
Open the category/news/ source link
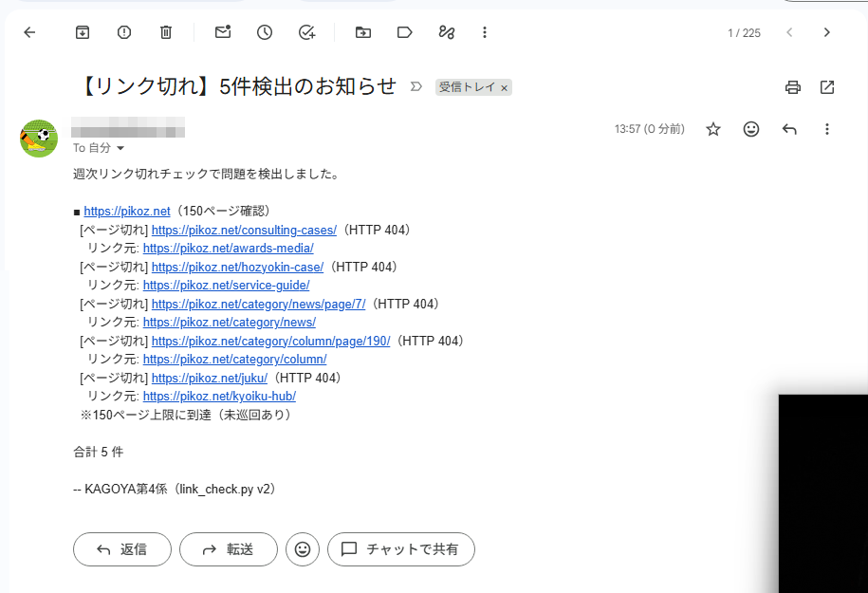230,323
